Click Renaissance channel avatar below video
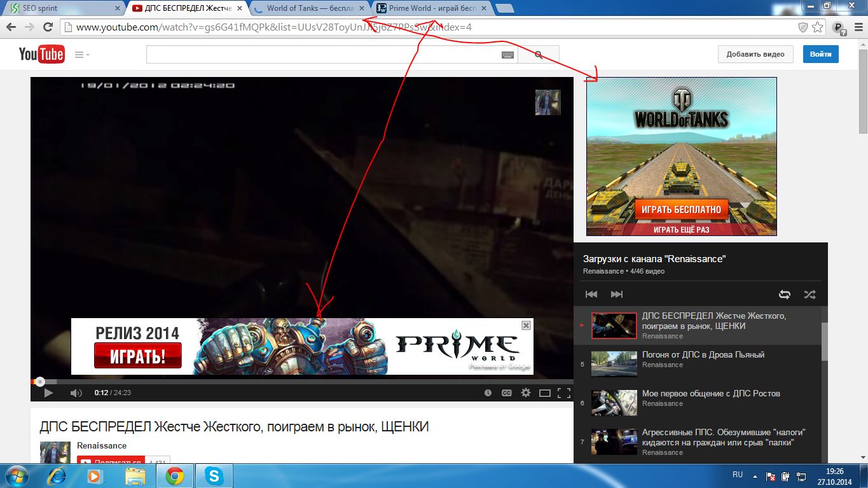The height and width of the screenshot is (488, 868). [55, 452]
